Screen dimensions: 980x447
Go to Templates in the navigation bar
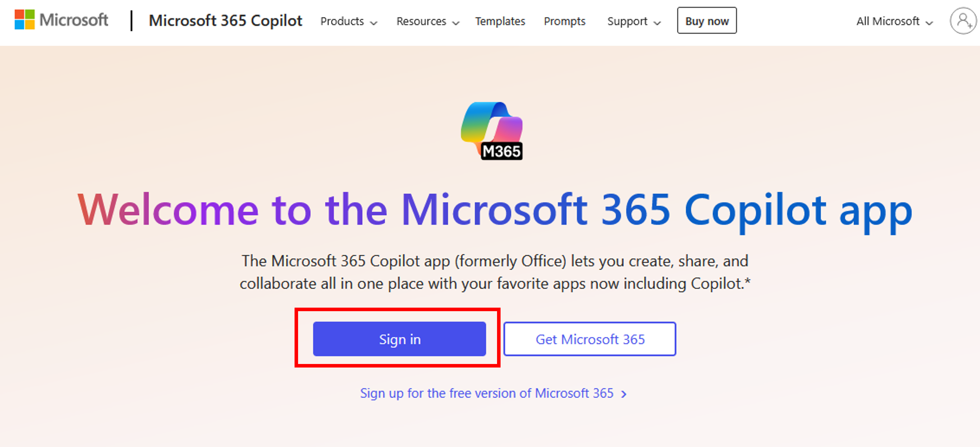click(x=500, y=21)
